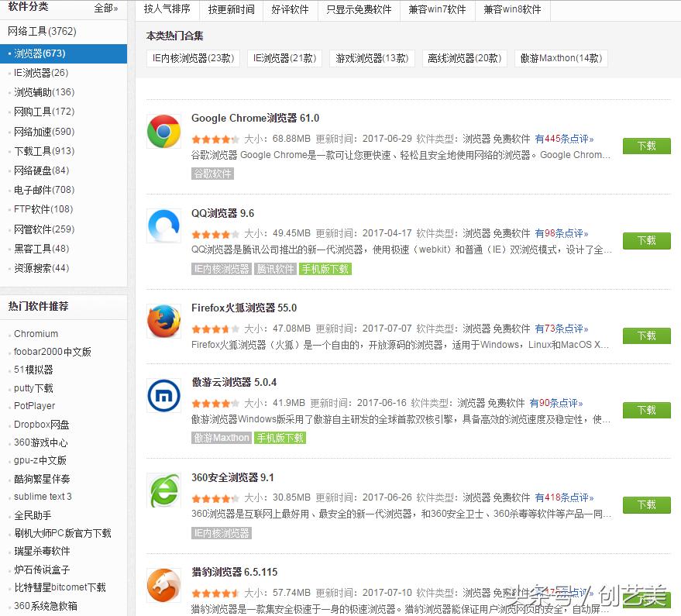Click the 猎豹浏览器 logo icon
The width and height of the screenshot is (681, 616).
[x=163, y=586]
